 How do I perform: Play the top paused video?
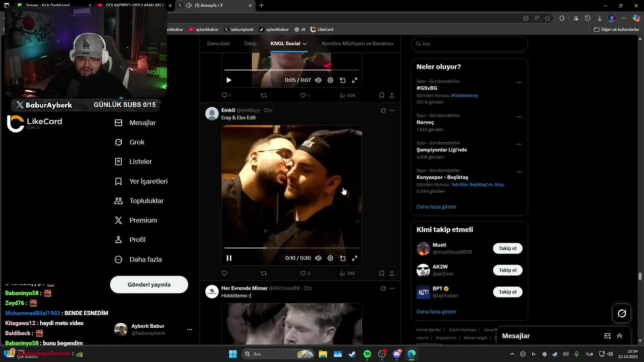pos(229,80)
